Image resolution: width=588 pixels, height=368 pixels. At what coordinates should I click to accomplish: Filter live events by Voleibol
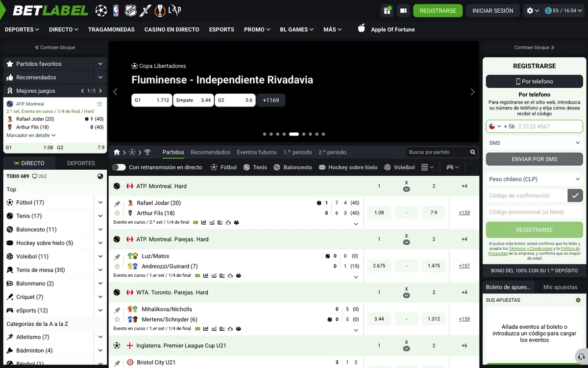coord(399,167)
